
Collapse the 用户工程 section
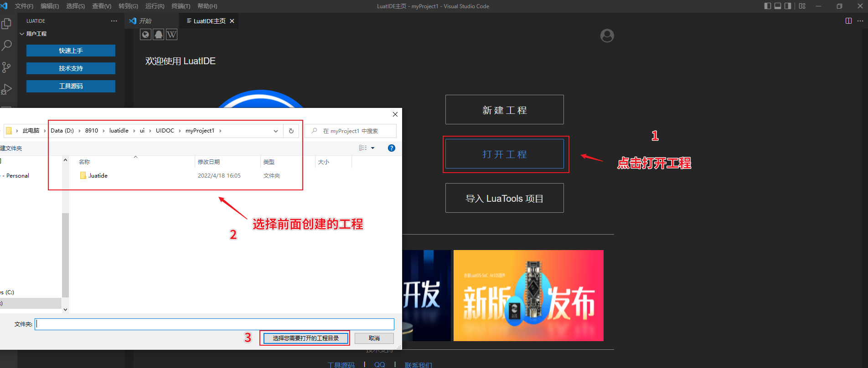coord(22,34)
